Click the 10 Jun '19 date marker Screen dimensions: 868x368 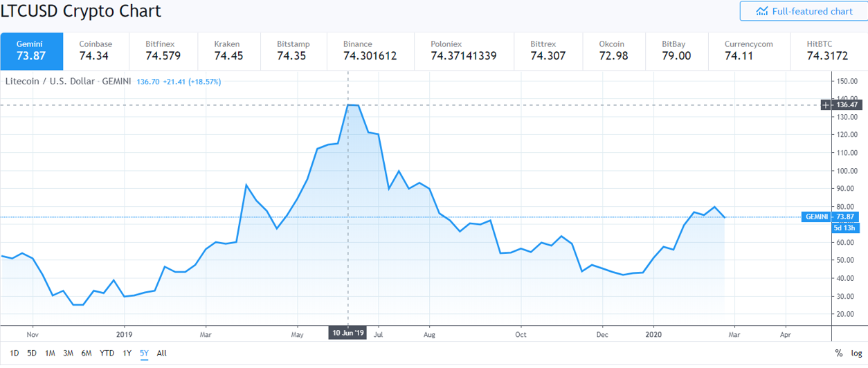click(347, 333)
